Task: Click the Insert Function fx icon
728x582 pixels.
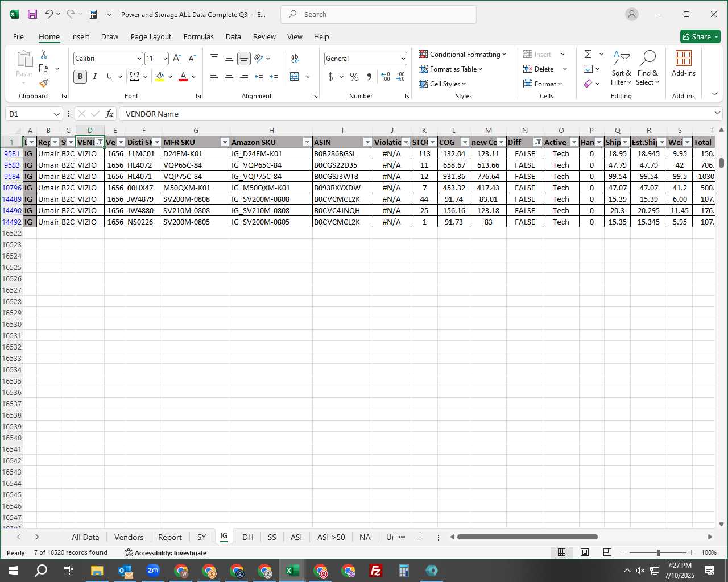Action: coord(110,114)
